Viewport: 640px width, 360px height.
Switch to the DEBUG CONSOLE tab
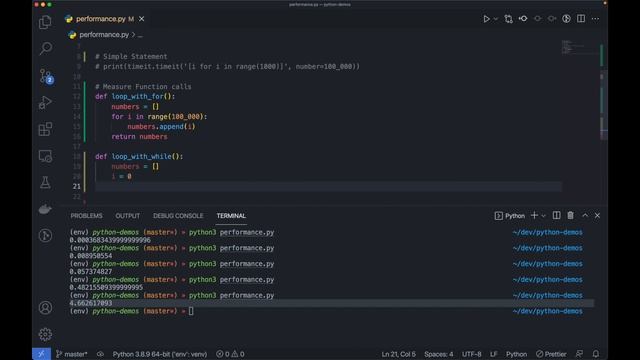tap(178, 216)
